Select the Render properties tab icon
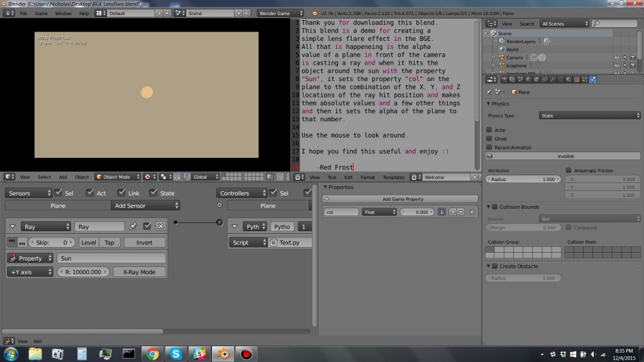The image size is (644, 362). point(504,79)
